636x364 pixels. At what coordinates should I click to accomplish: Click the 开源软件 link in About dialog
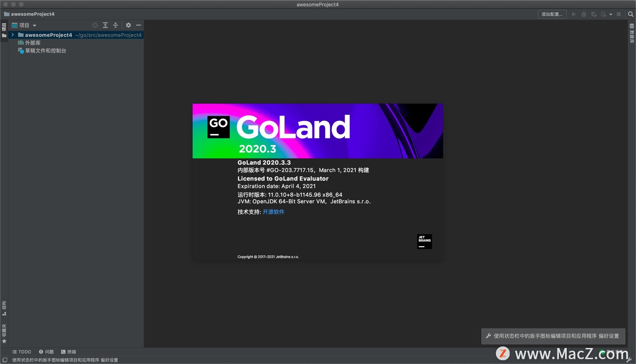[274, 212]
